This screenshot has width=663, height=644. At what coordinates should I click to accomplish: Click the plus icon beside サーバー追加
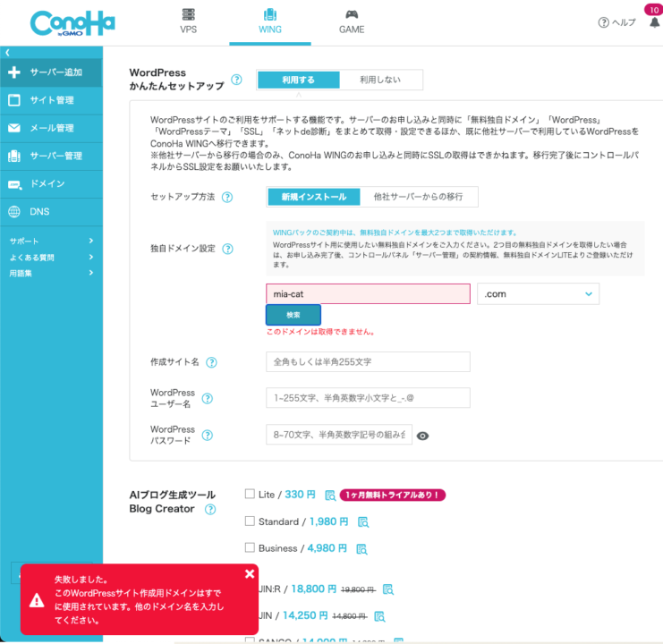(14, 72)
